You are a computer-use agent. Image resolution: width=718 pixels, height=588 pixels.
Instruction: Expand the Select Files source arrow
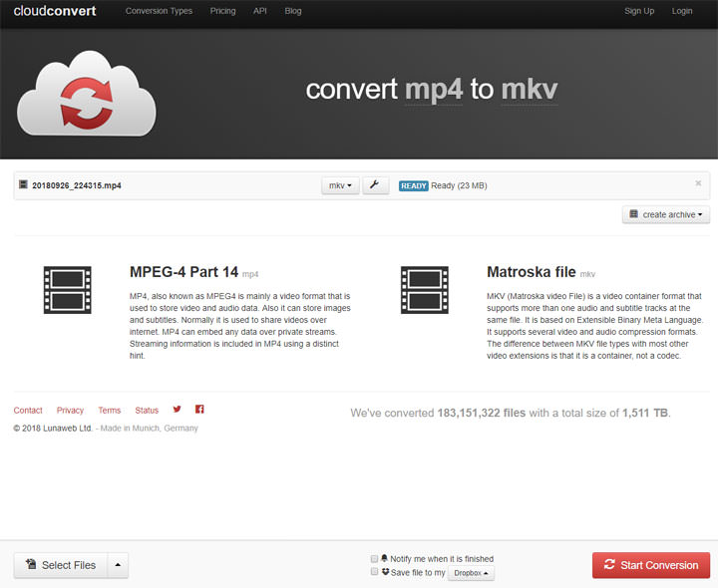118,565
